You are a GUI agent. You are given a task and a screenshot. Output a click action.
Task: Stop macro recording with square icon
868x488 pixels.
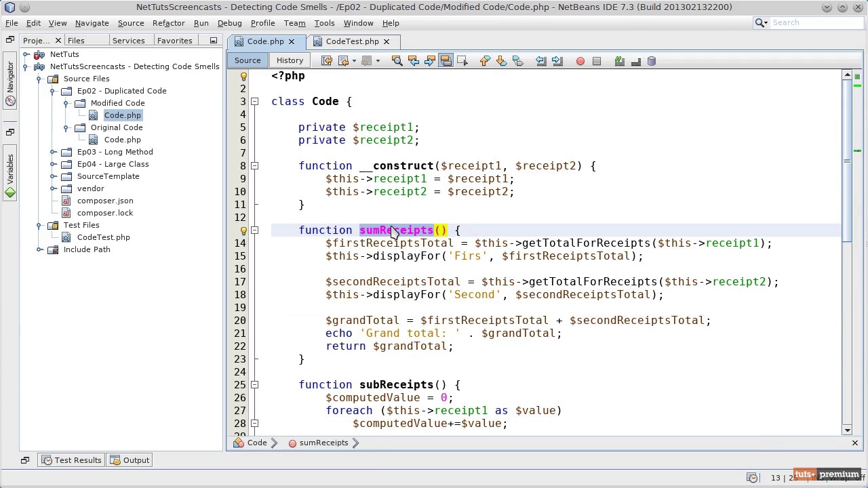pyautogui.click(x=597, y=61)
